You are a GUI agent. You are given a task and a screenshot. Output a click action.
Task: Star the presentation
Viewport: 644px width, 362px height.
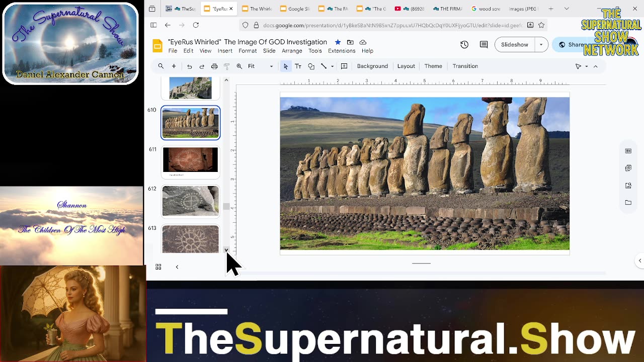338,42
